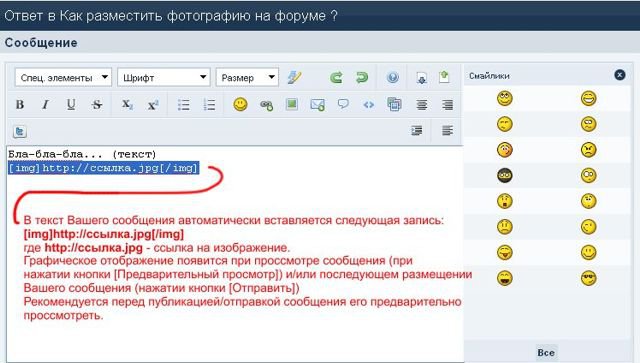
Task: Insert the sad frowning smiley
Action: [x=504, y=227]
